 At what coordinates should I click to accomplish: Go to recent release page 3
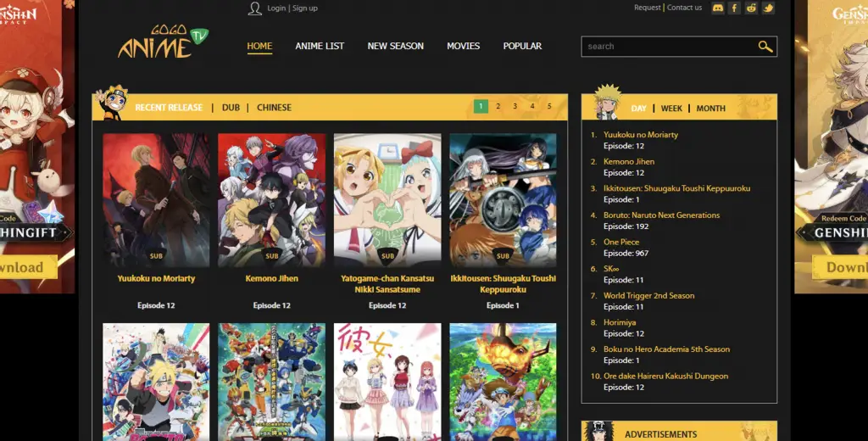[x=515, y=106]
